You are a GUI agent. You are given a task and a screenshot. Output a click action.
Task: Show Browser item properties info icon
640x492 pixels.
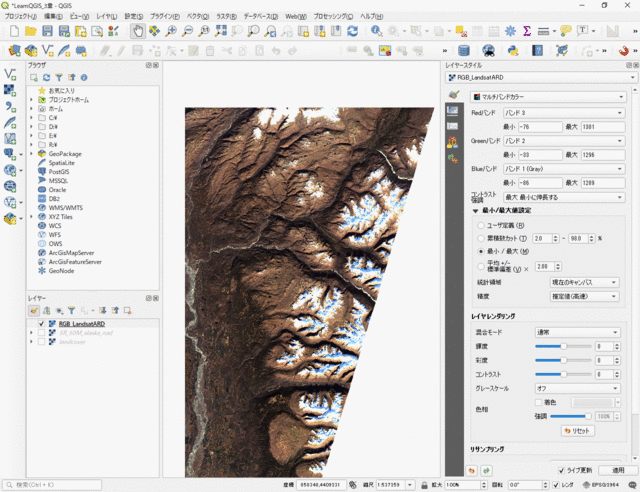pyautogui.click(x=84, y=78)
